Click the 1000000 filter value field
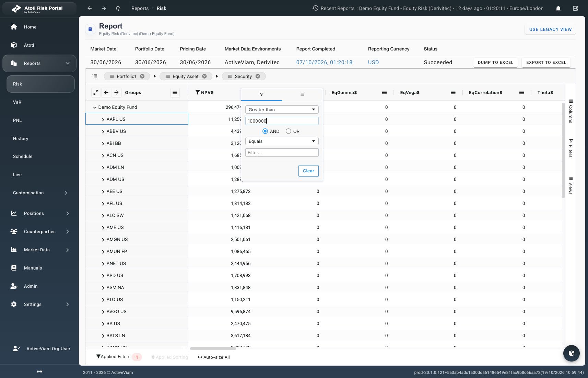 pos(282,121)
